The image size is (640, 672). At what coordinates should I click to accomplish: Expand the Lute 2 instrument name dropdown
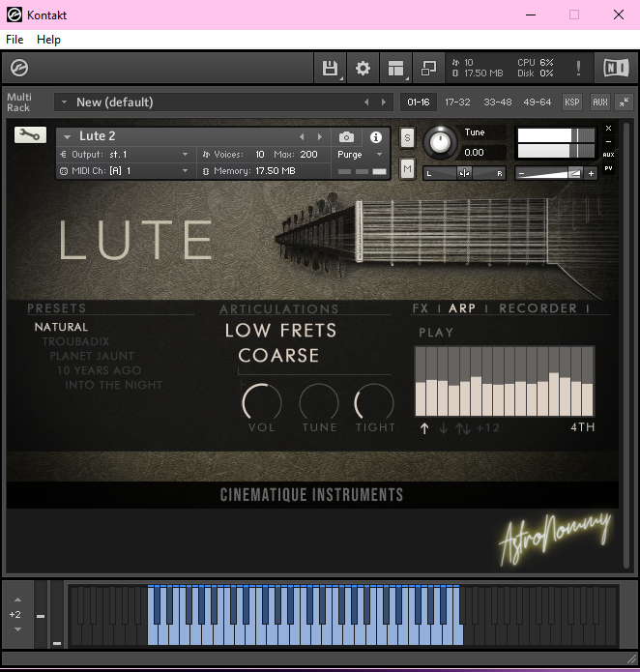(67, 137)
